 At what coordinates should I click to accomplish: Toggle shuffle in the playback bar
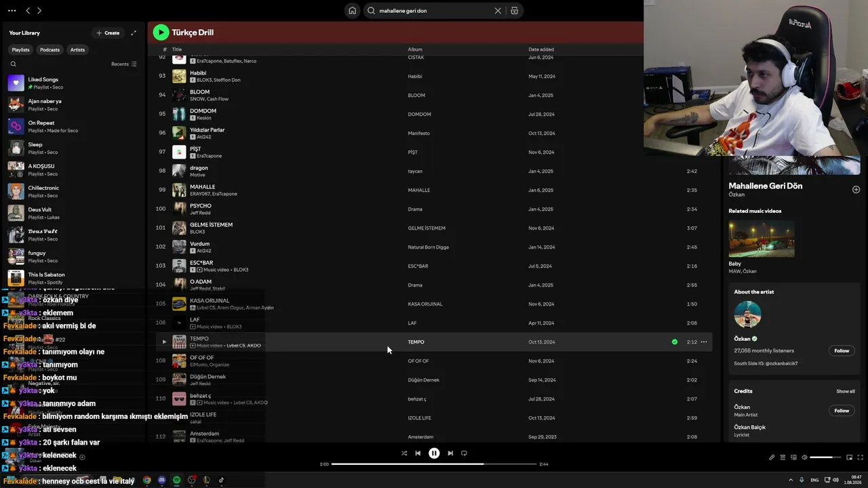[x=404, y=453]
